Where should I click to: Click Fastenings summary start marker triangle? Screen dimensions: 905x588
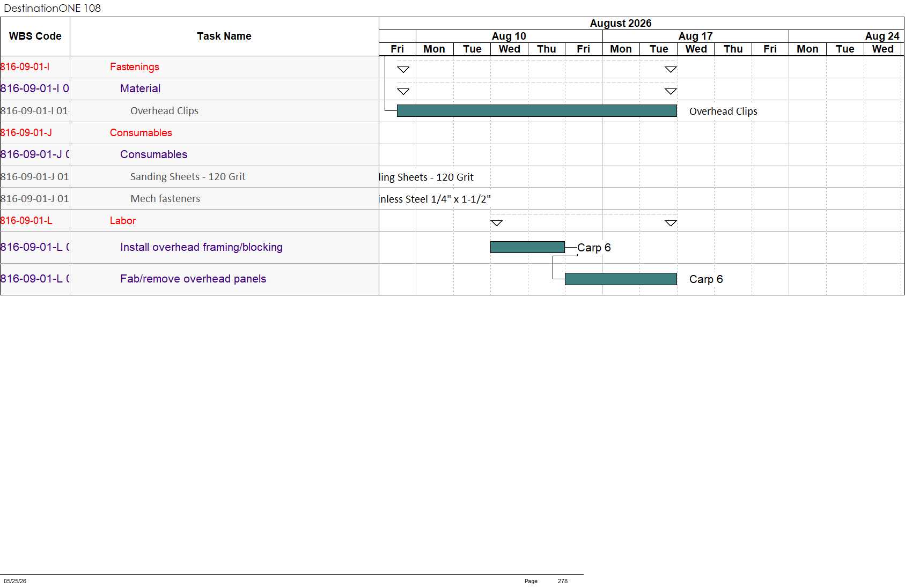[403, 70]
